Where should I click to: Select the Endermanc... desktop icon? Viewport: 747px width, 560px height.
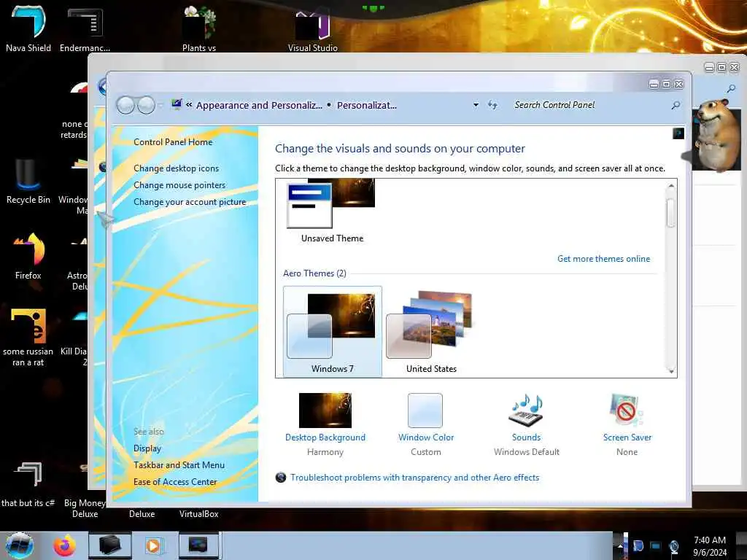pyautogui.click(x=85, y=28)
